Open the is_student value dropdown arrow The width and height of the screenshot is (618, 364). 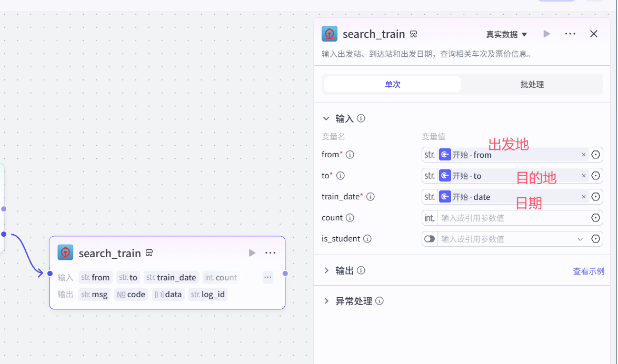(580, 239)
